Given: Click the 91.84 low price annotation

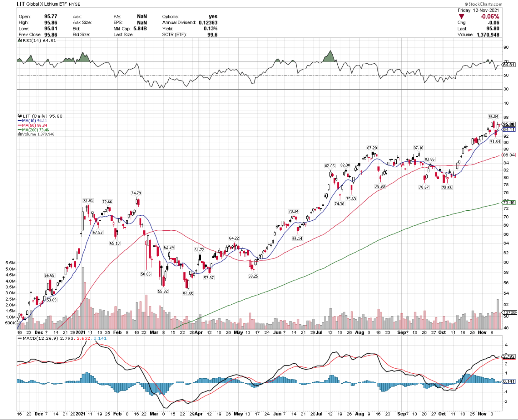Looking at the screenshot, I should (495, 142).
